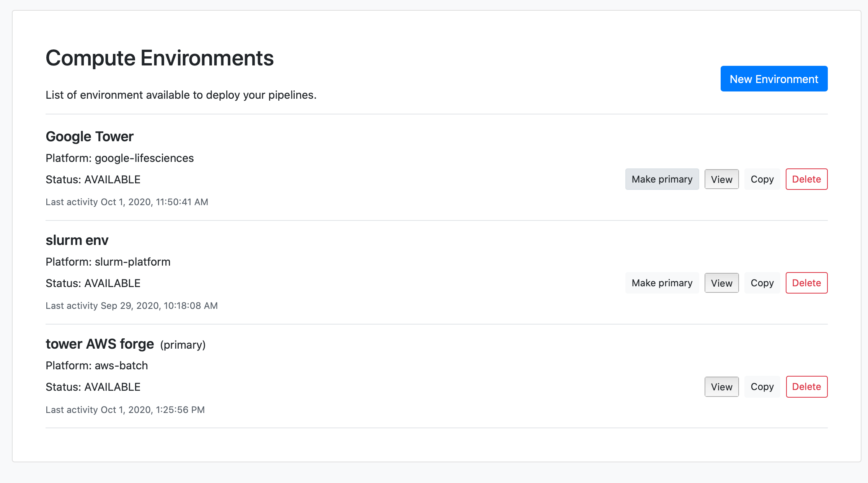Click the (primary) label
Image resolution: width=868 pixels, height=483 pixels.
[x=183, y=345]
